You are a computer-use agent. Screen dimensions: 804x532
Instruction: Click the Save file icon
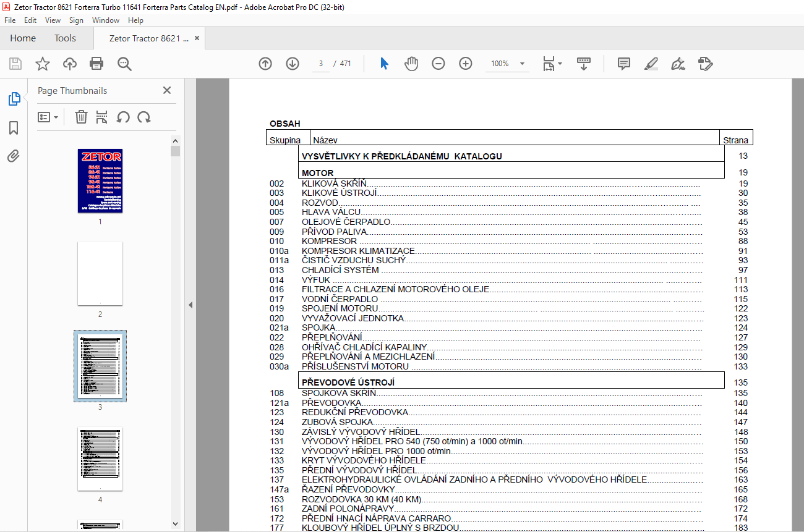click(x=15, y=64)
